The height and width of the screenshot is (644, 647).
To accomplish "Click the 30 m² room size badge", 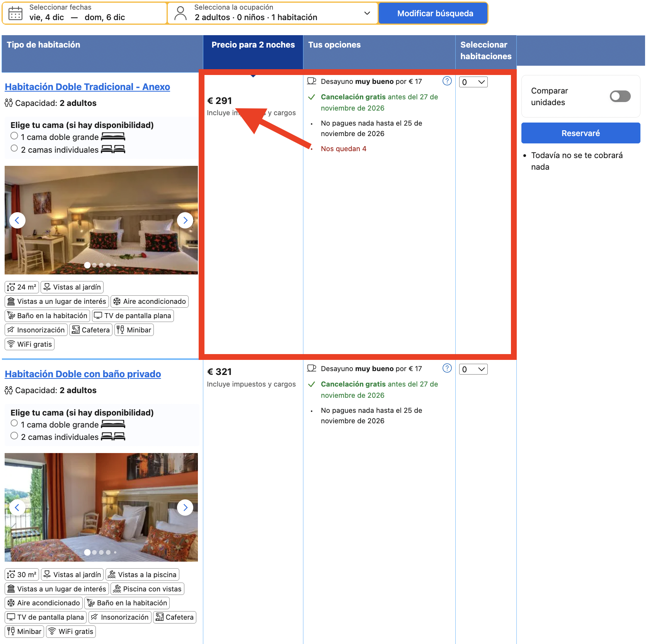I will click(22, 574).
